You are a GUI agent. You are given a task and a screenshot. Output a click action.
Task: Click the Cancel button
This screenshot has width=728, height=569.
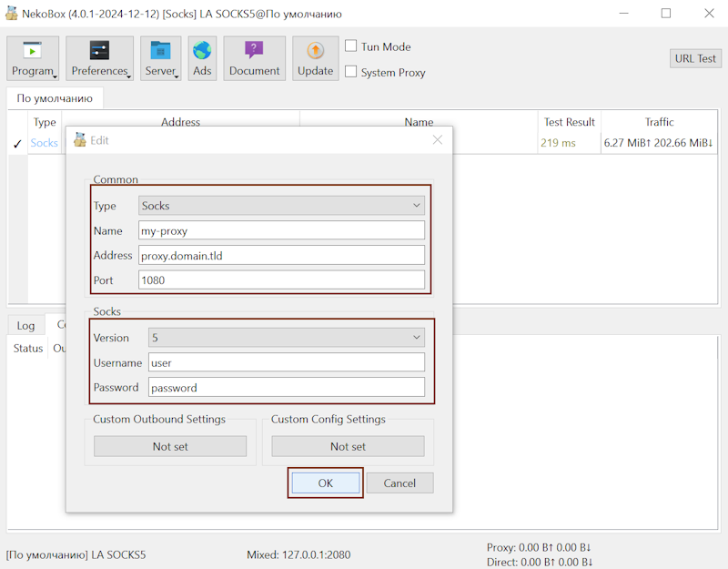click(399, 483)
